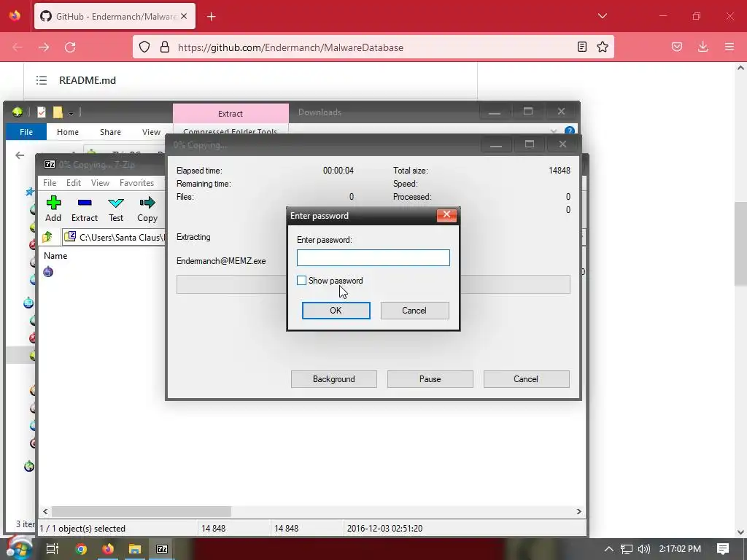Viewport: 747px width, 560px height.
Task: Open File Explorer from the taskbar
Action: coord(135,549)
